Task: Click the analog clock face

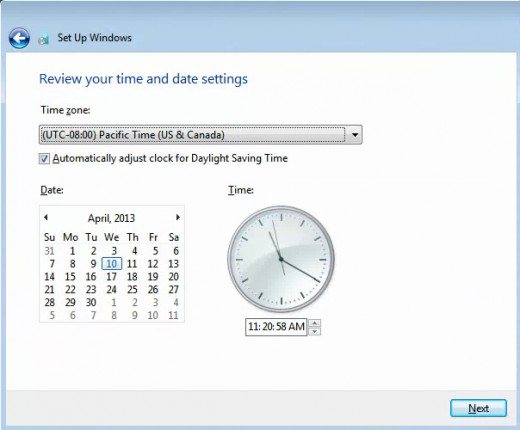Action: pos(281,259)
